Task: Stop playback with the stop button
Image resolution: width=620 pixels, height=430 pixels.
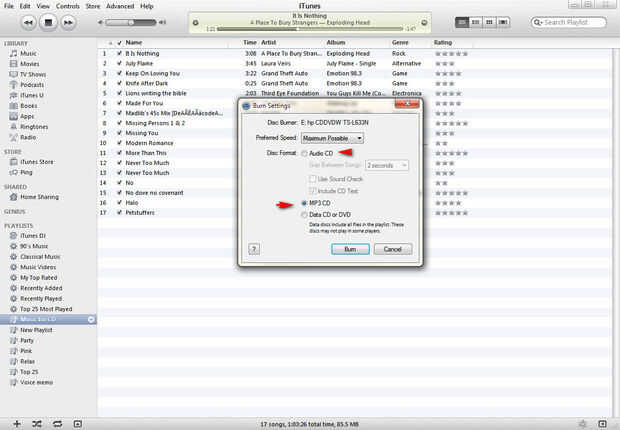Action: tap(48, 23)
